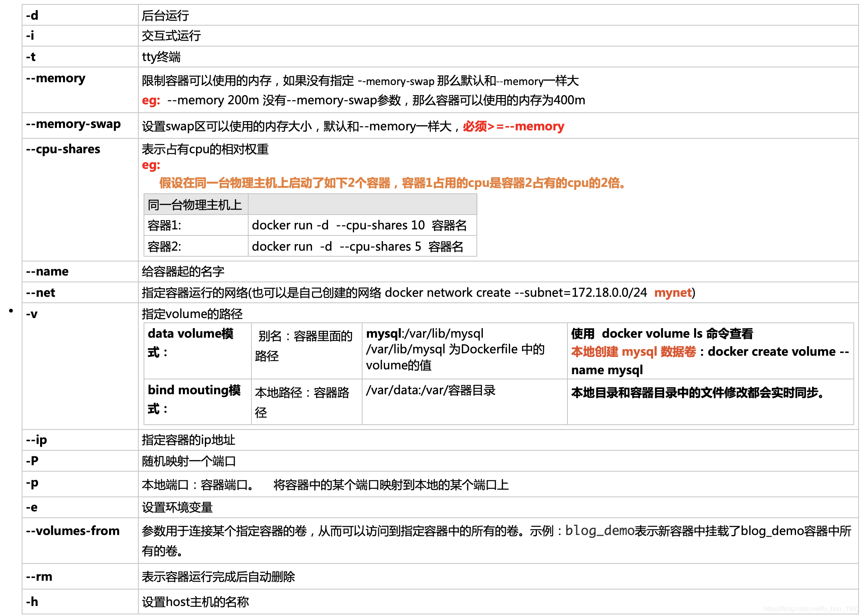The width and height of the screenshot is (863, 616).
Task: Select the text 后台运行
Action: 166,16
